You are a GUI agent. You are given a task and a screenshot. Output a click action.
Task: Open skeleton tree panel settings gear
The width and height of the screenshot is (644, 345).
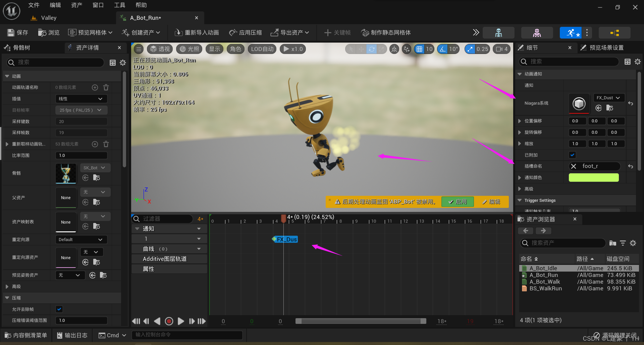123,62
